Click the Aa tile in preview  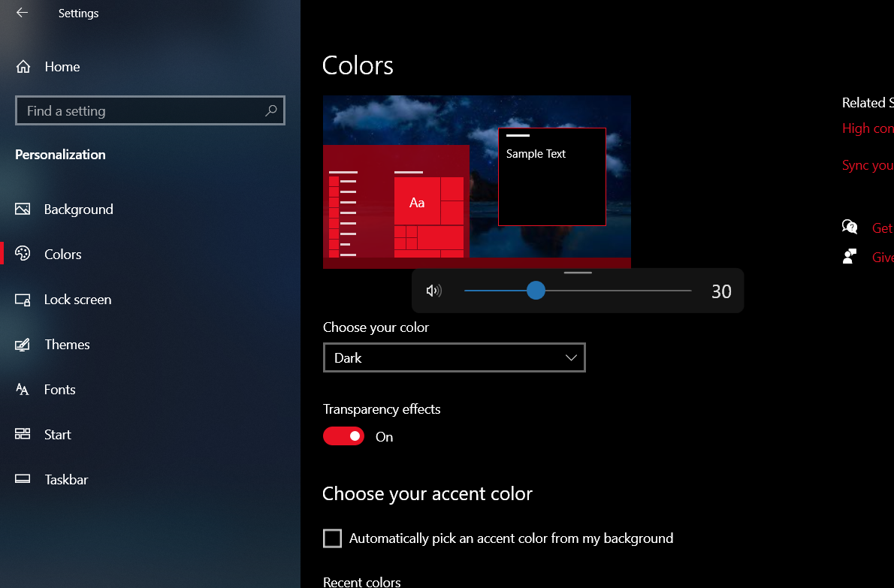417,202
